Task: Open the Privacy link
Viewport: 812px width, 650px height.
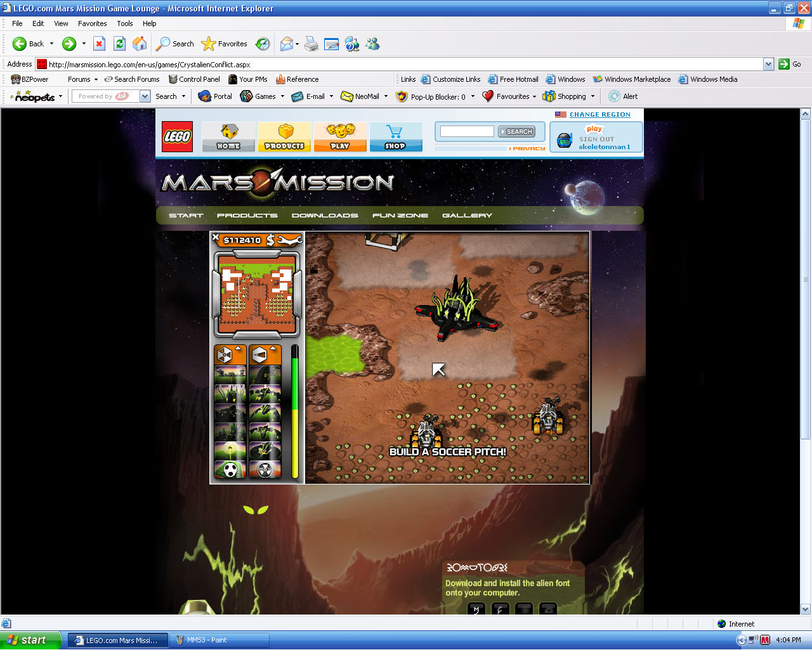Action: pos(528,148)
